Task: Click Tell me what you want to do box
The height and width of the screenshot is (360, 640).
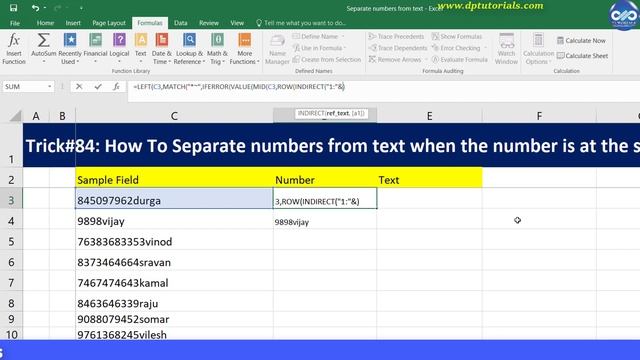Action: coord(301,23)
